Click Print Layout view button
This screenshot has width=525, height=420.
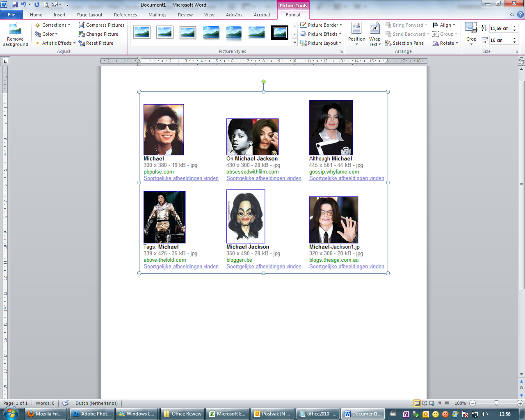[x=417, y=403]
